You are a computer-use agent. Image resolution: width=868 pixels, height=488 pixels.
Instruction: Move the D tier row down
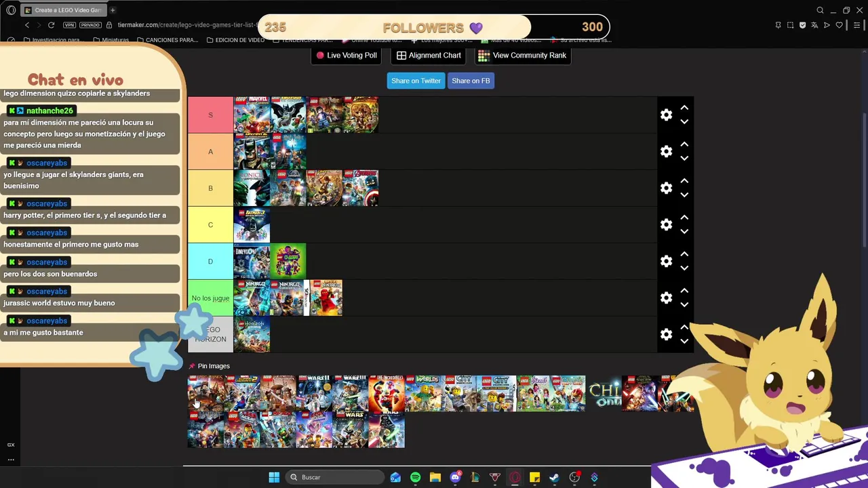click(x=684, y=268)
